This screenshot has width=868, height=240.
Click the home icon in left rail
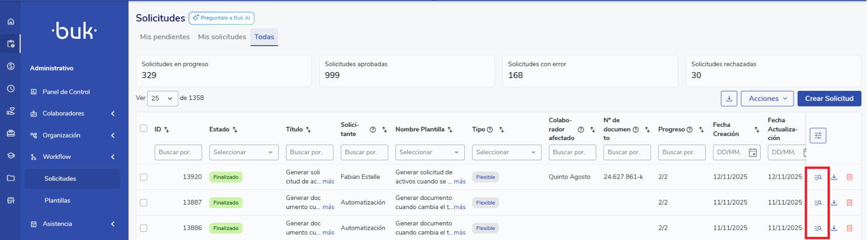click(11, 22)
